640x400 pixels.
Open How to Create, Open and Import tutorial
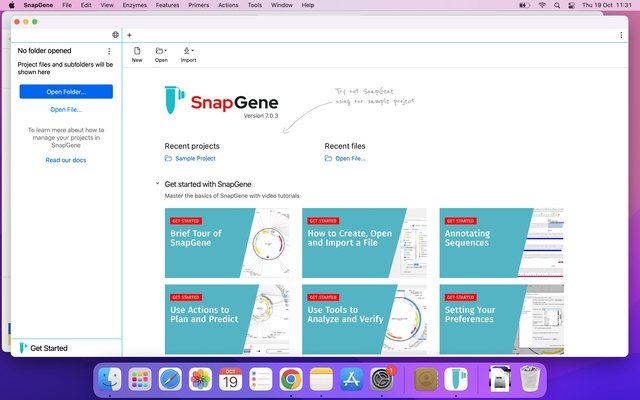click(364, 243)
